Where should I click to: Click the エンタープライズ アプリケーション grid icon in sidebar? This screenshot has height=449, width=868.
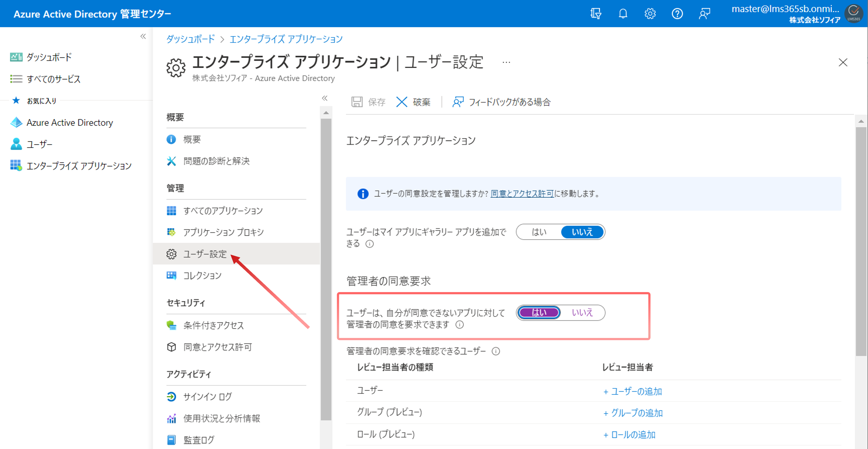coord(16,165)
